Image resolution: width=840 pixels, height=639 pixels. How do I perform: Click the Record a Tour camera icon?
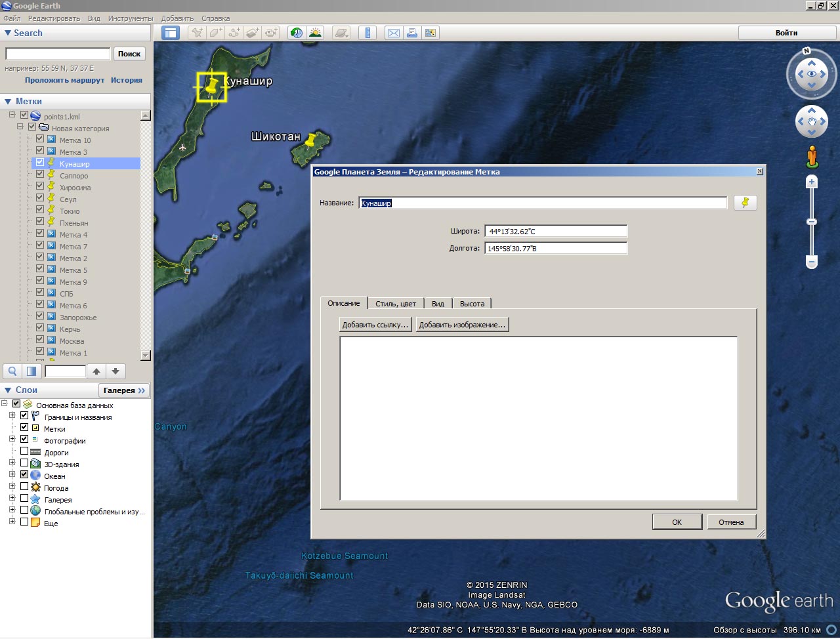click(x=271, y=33)
